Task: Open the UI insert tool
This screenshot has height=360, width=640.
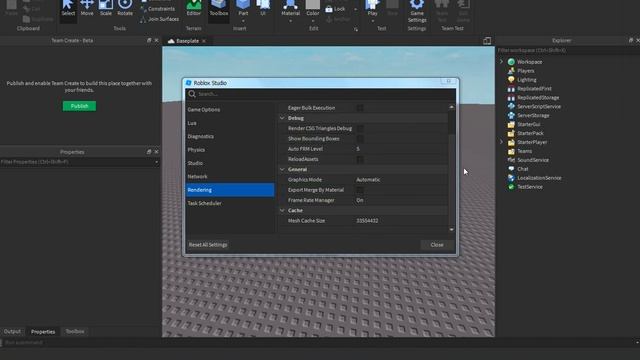Action: pos(263,8)
